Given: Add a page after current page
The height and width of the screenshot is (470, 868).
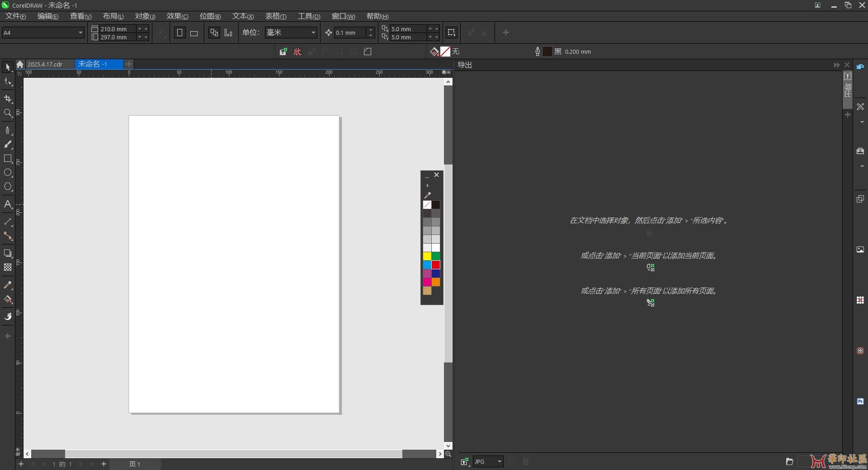Looking at the screenshot, I should pyautogui.click(x=104, y=464).
